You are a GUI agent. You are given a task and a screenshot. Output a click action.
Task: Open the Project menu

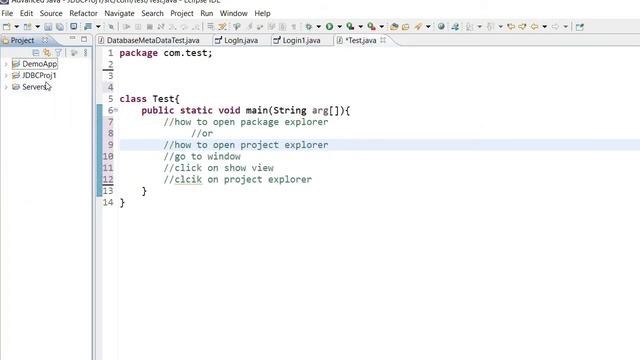pos(182,13)
